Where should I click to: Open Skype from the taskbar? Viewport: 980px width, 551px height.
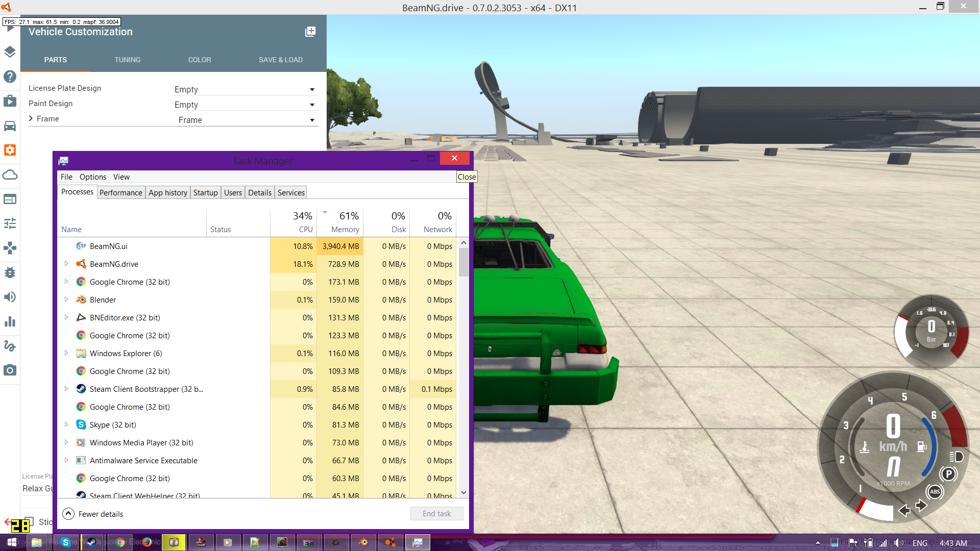click(66, 542)
